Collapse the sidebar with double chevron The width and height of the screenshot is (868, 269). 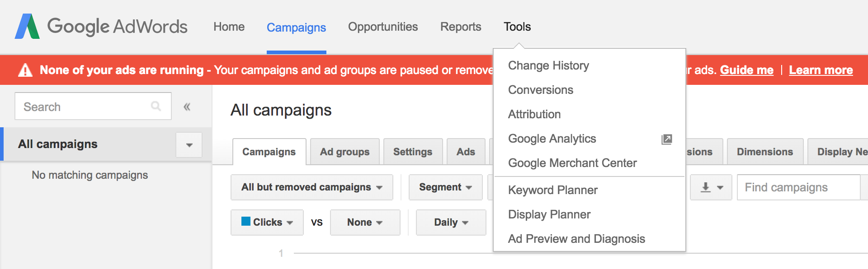click(x=187, y=107)
